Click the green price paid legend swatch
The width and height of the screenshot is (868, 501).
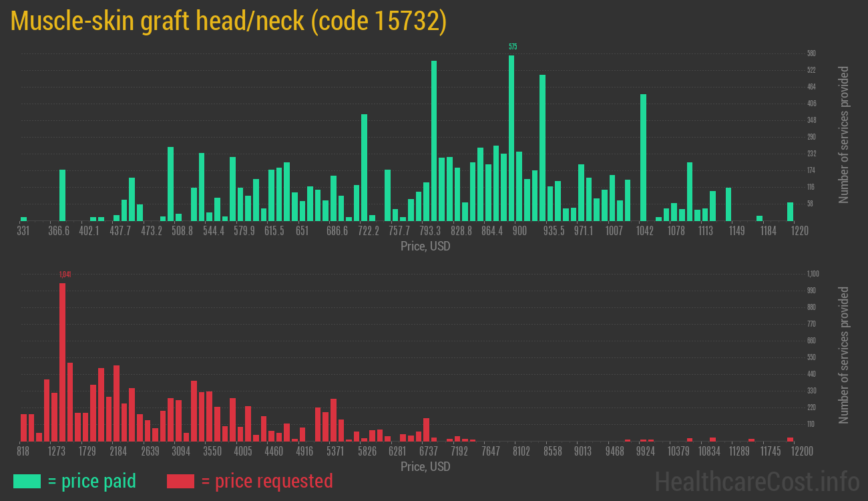(x=27, y=481)
